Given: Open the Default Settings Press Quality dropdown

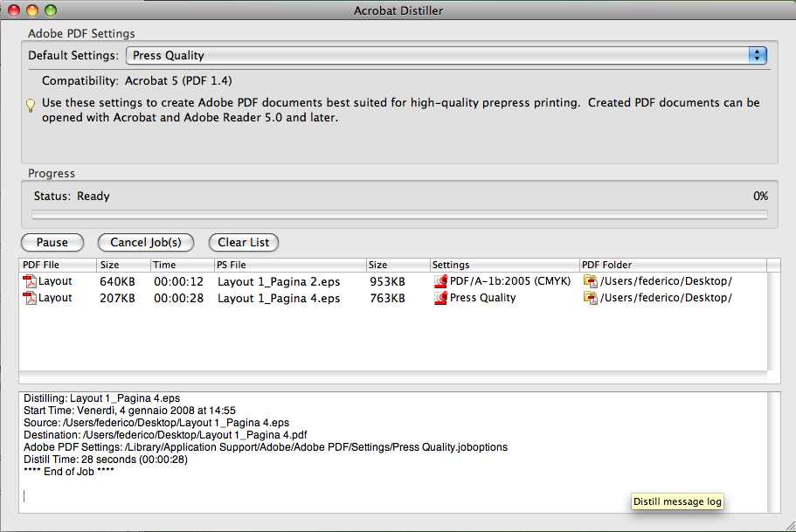Looking at the screenshot, I should 446,55.
